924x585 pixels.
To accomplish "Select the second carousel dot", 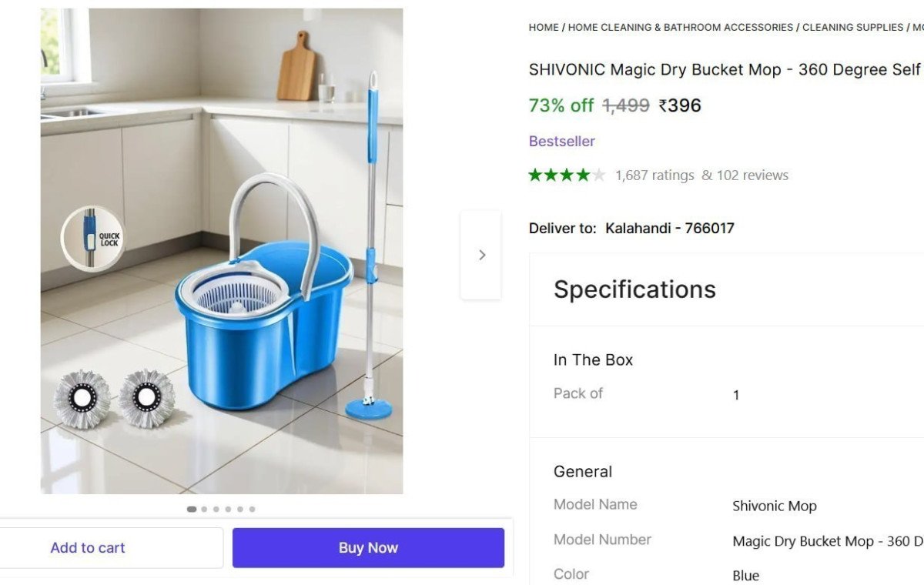I will (x=204, y=509).
